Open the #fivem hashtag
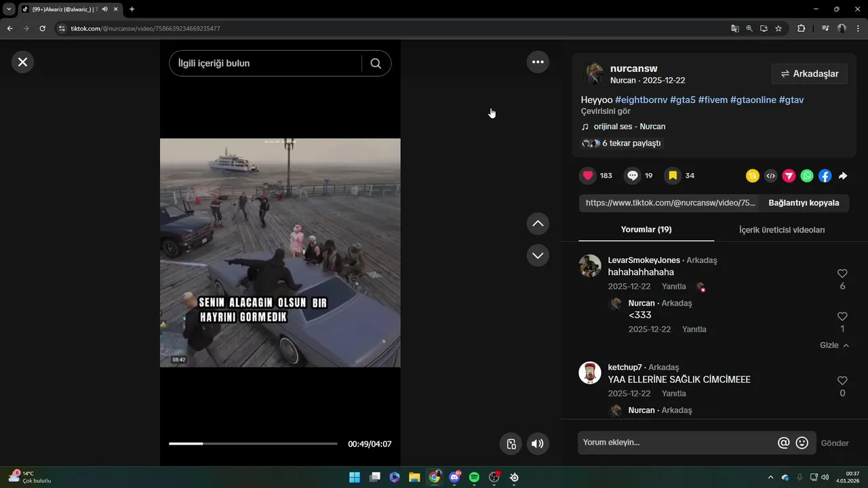This screenshot has height=488, width=868. [x=713, y=100]
